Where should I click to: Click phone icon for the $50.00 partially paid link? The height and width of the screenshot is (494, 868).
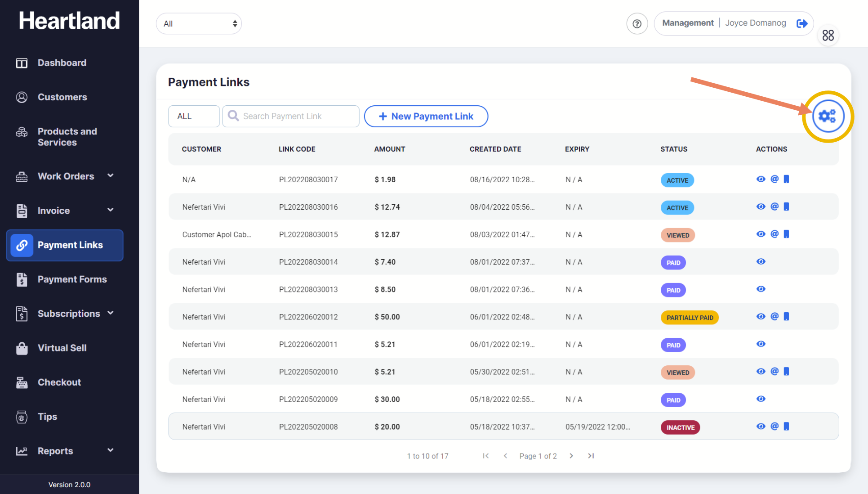tap(786, 316)
